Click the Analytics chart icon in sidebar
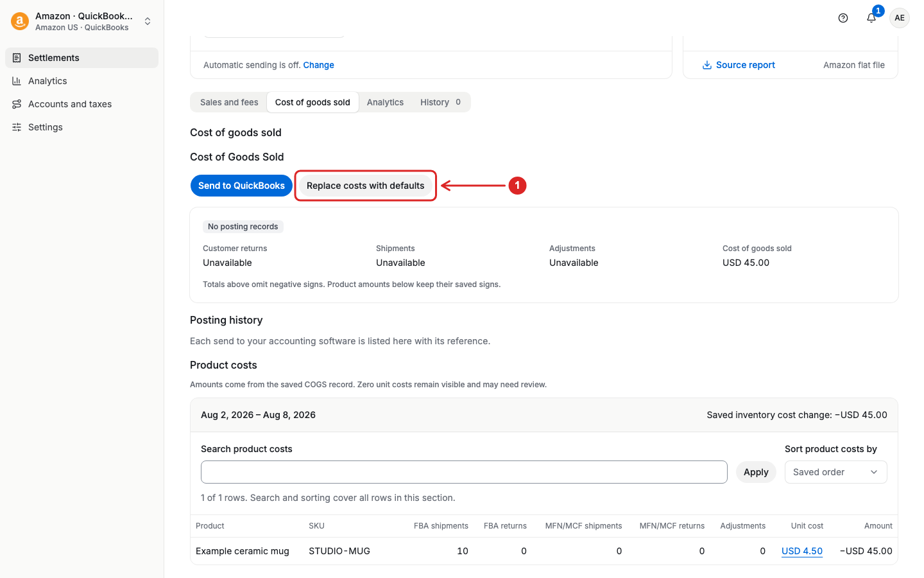Viewport: 924px width, 578px height. pos(17,81)
